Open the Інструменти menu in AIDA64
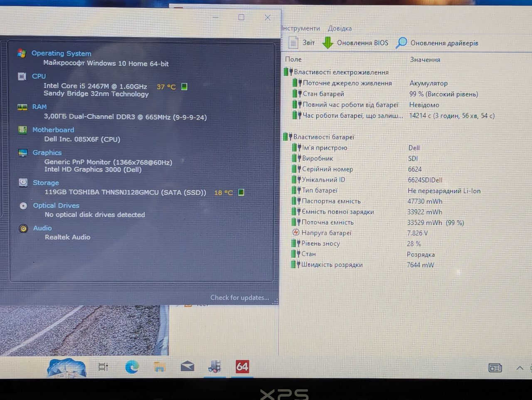The width and height of the screenshot is (532, 400). (x=300, y=28)
